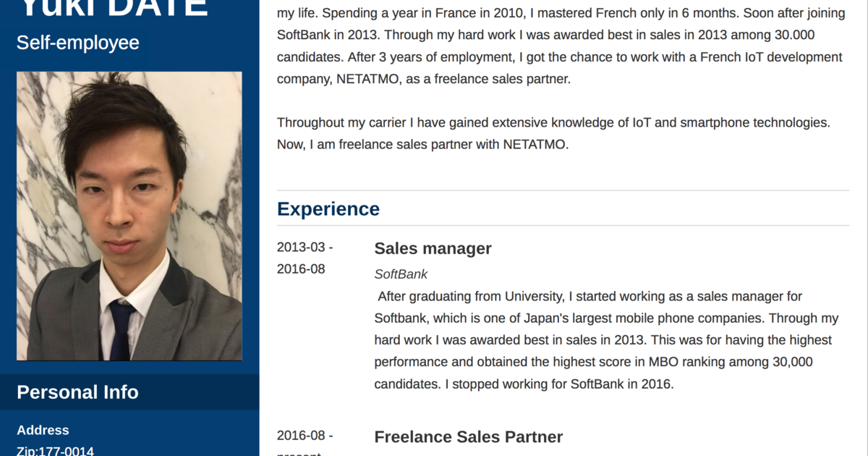Click the horizontal divider above Experience

pyautogui.click(x=563, y=190)
